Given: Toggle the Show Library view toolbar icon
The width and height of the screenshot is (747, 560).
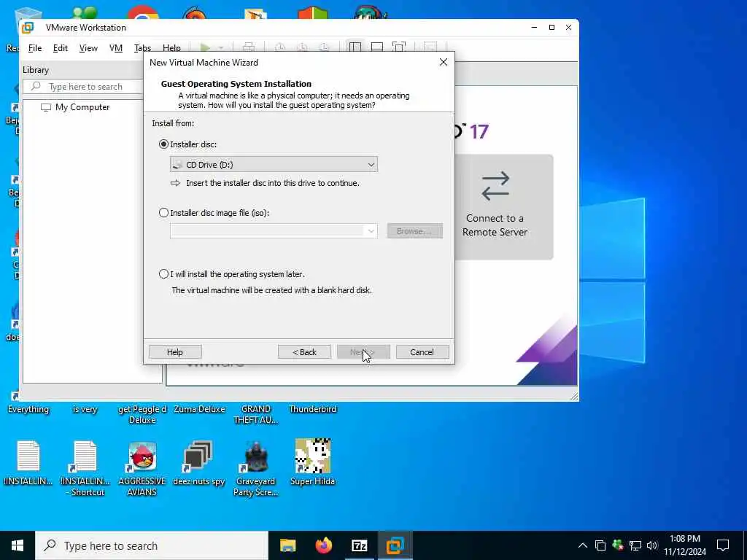Looking at the screenshot, I should tap(355, 47).
